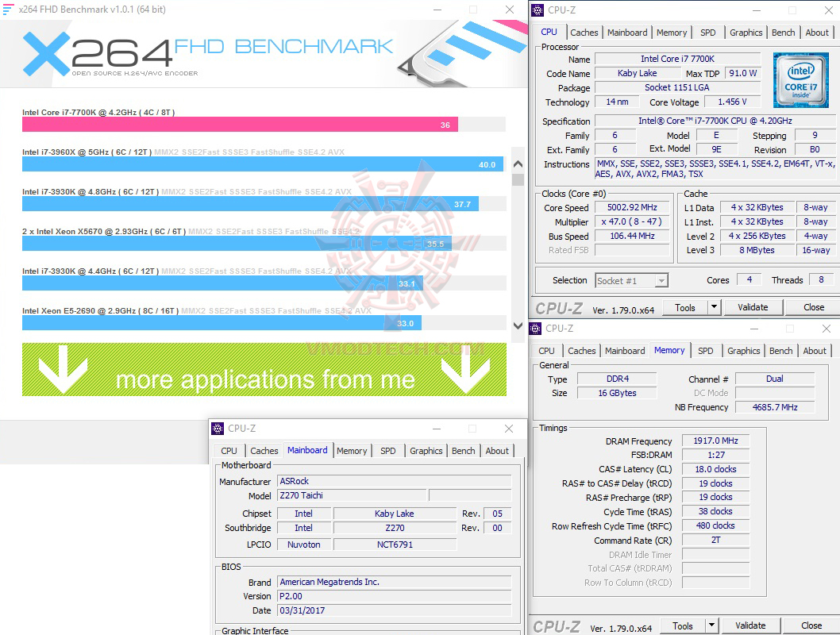This screenshot has height=635, width=840.
Task: Select SPD tab in the top CPU-Z window
Action: [707, 33]
